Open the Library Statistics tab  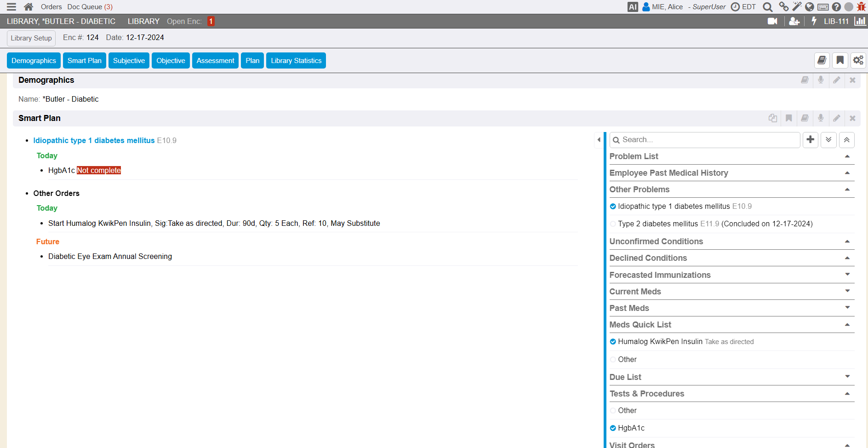pyautogui.click(x=296, y=61)
